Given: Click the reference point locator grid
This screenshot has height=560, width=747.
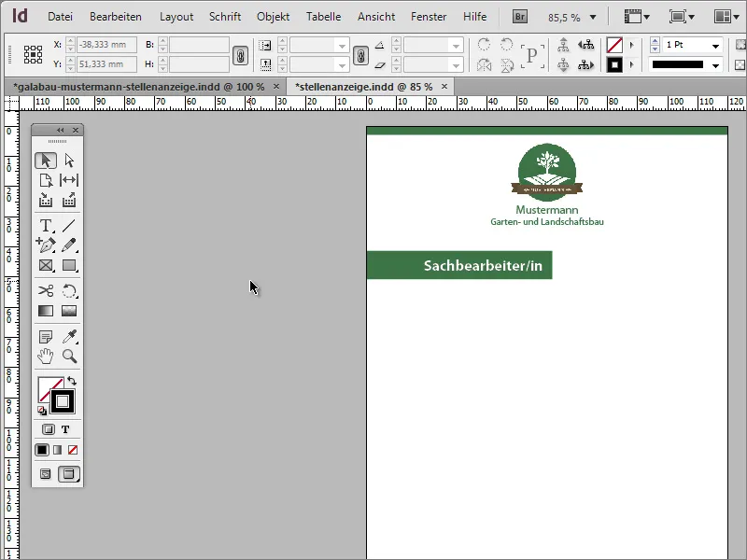Looking at the screenshot, I should pyautogui.click(x=33, y=55).
